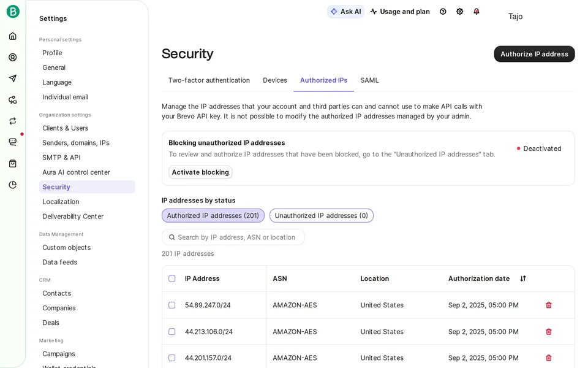The width and height of the screenshot is (588, 368).
Task: Open Marketing Campaigns settings
Action: pos(59,354)
